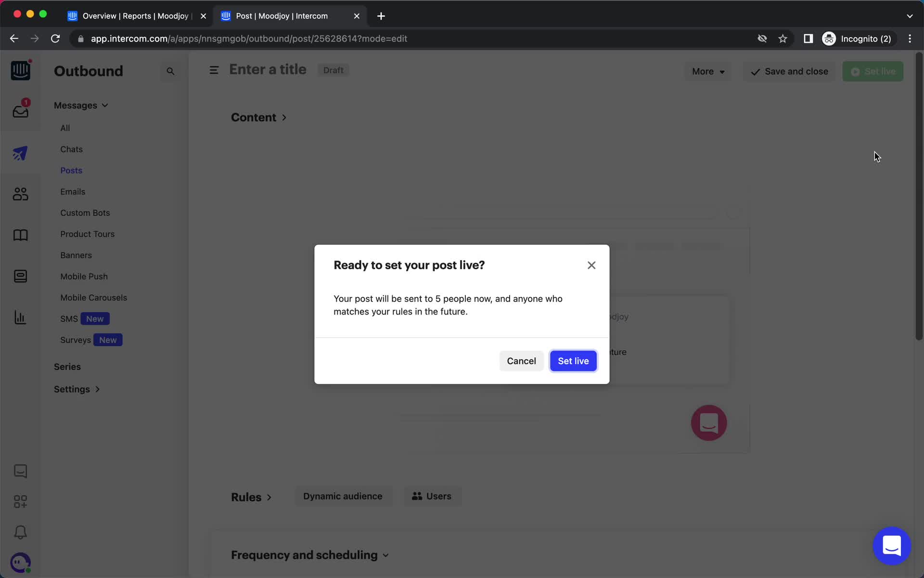
Task: Open the More dropdown menu
Action: tap(708, 71)
